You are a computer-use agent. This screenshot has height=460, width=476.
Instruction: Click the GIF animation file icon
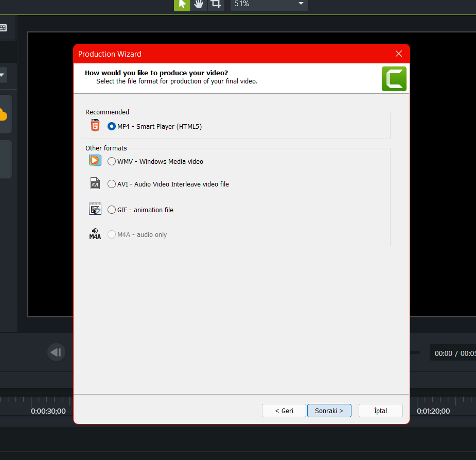95,209
